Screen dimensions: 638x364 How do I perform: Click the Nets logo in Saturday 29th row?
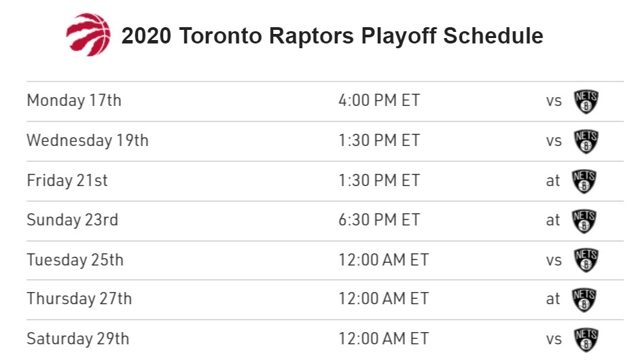click(x=586, y=339)
